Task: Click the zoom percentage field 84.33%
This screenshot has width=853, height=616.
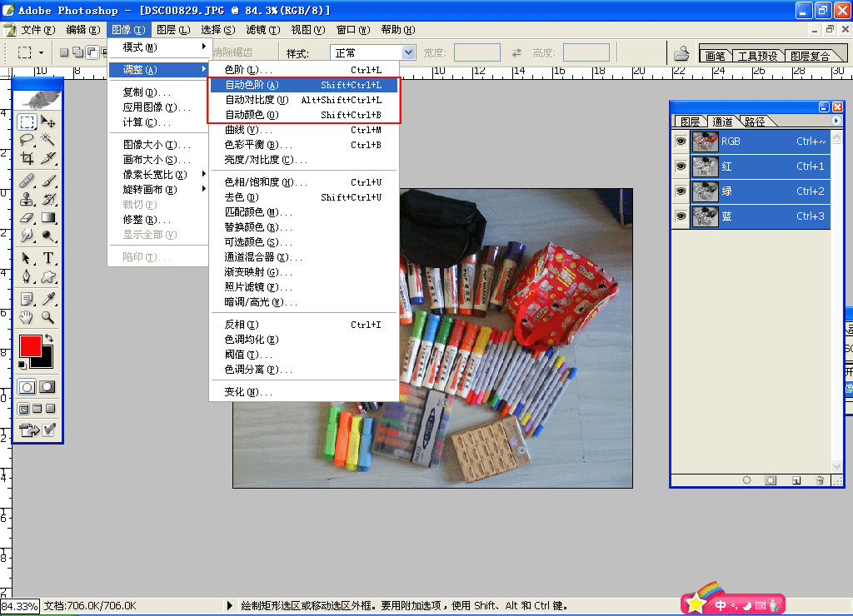Action: (20, 606)
